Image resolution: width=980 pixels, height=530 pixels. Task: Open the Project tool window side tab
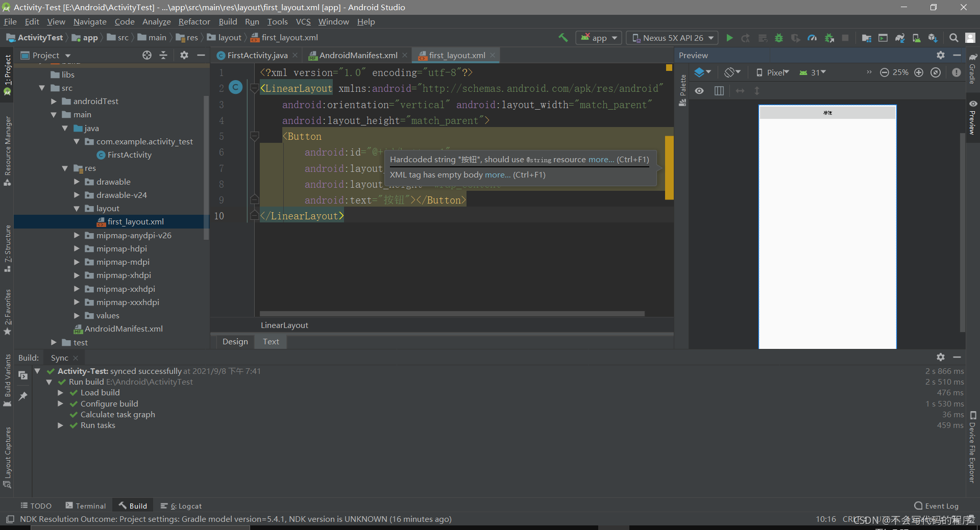7,75
